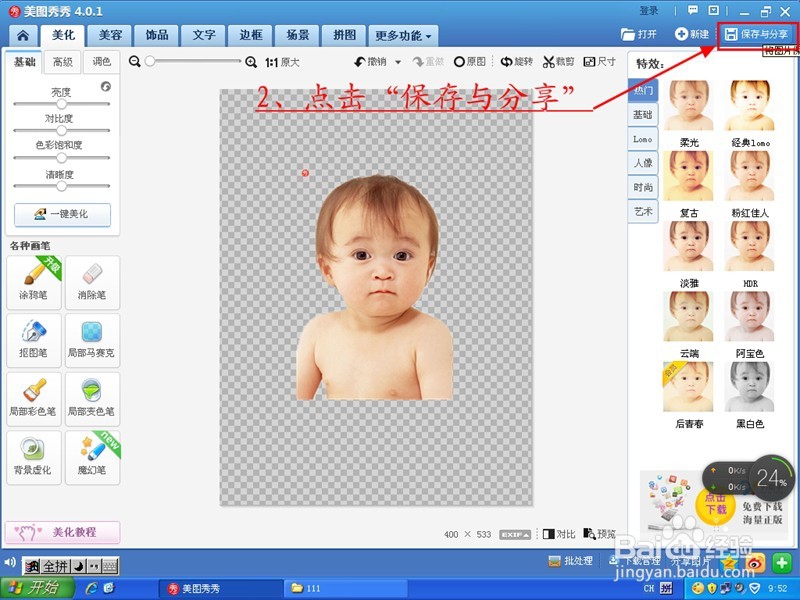Image resolution: width=800 pixels, height=600 pixels.
Task: Open the 局部马赛克 mosaic tool
Action: click(91, 341)
